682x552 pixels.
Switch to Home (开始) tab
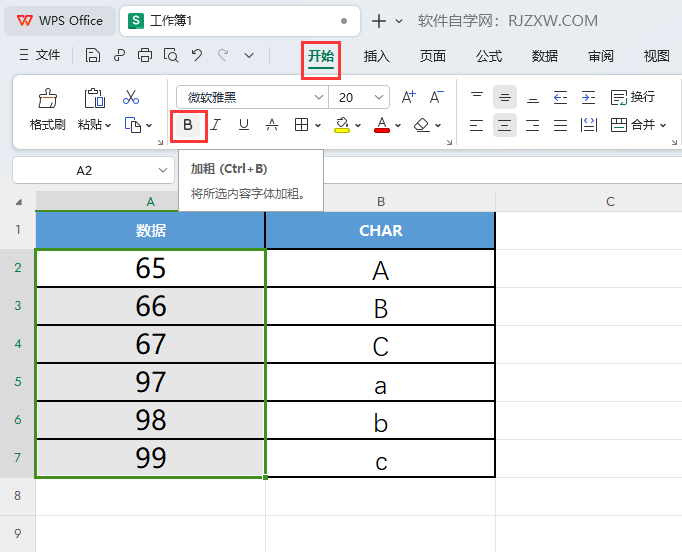321,56
